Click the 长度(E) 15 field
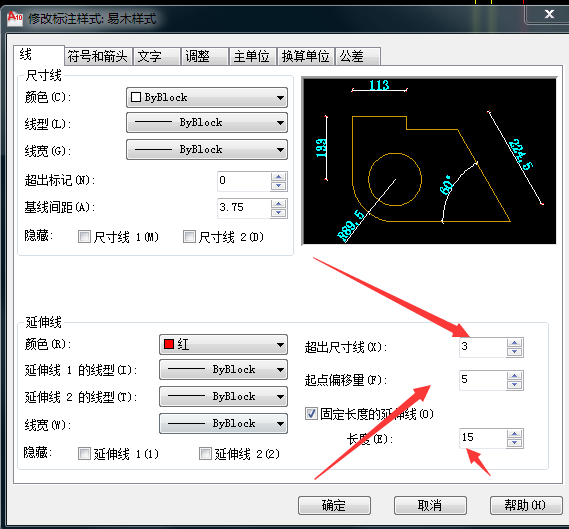Image resolution: width=569 pixels, height=529 pixels. (483, 438)
